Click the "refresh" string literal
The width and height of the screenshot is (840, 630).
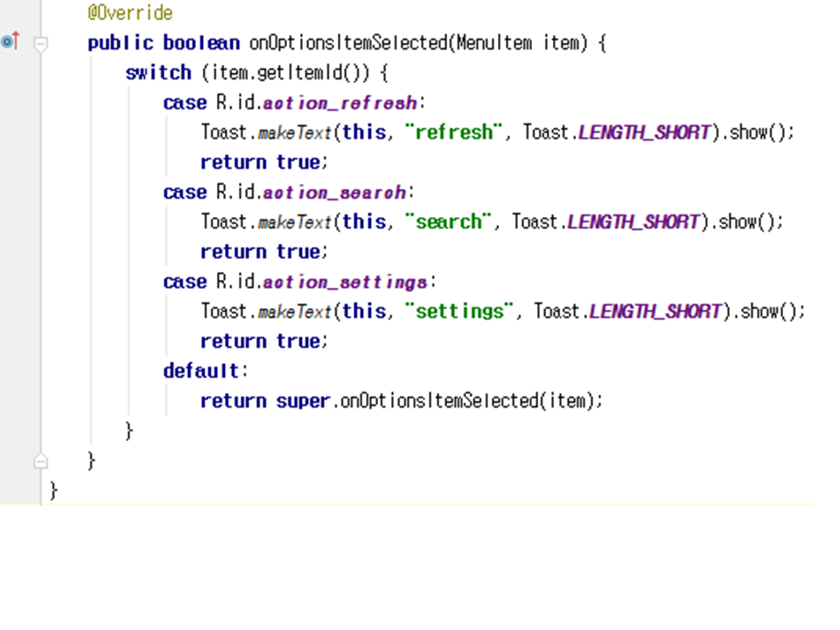tap(455, 133)
